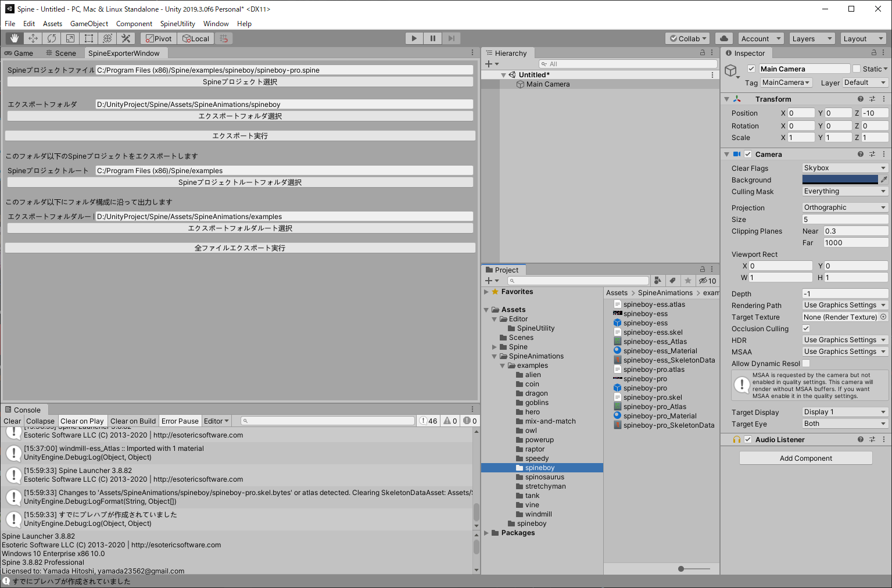892x588 pixels.
Task: Enable Allow Dynamic Resolution checkbox
Action: (806, 363)
